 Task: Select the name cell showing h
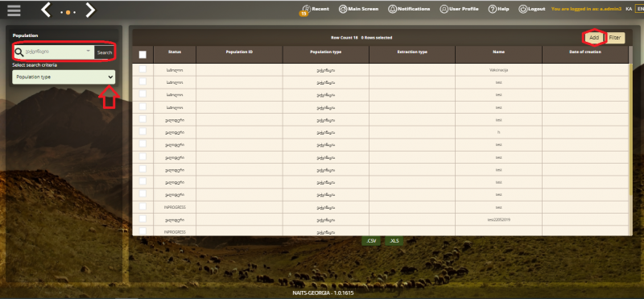click(x=498, y=132)
